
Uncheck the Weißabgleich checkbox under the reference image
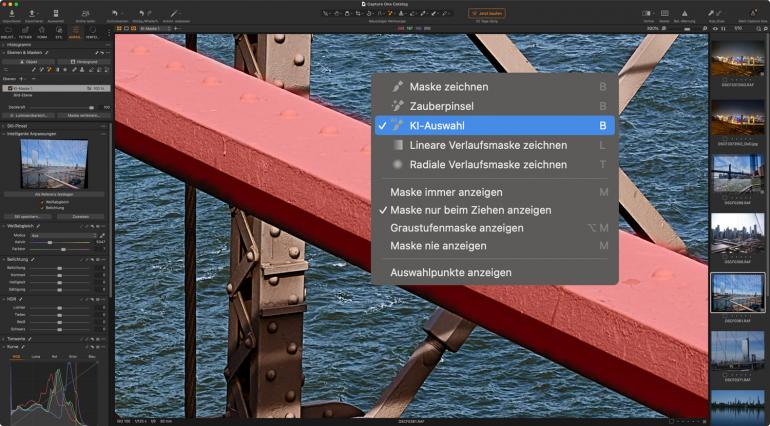(x=42, y=202)
